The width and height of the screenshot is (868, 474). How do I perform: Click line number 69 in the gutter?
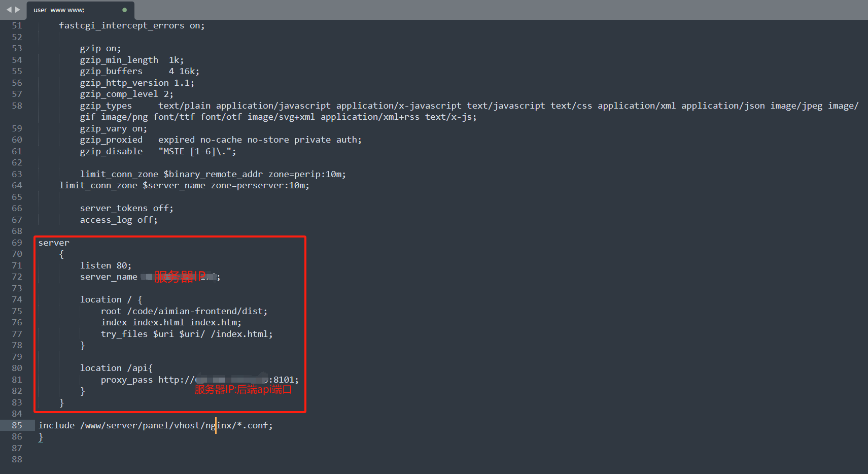coord(17,243)
